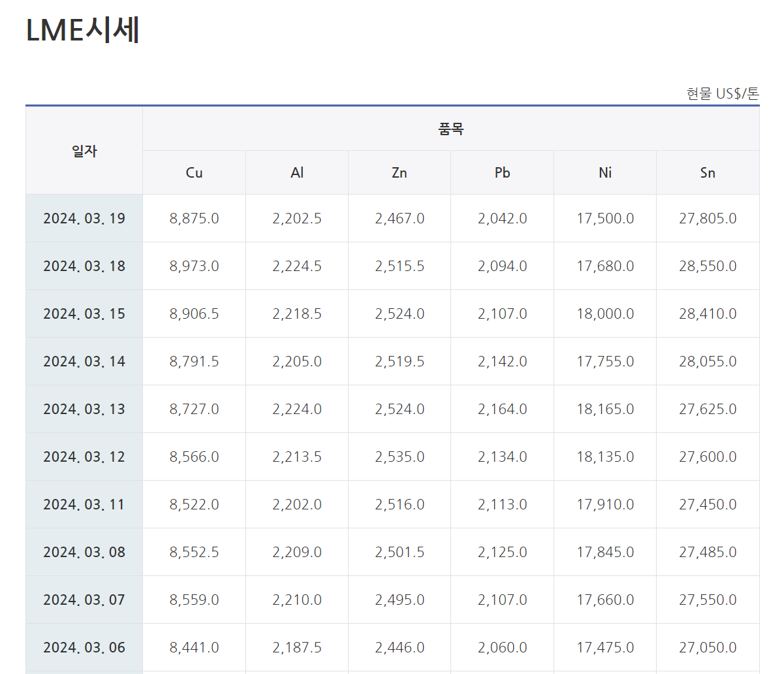The width and height of the screenshot is (784, 674).
Task: Click the Ni price 18,165.0
Action: click(x=605, y=409)
